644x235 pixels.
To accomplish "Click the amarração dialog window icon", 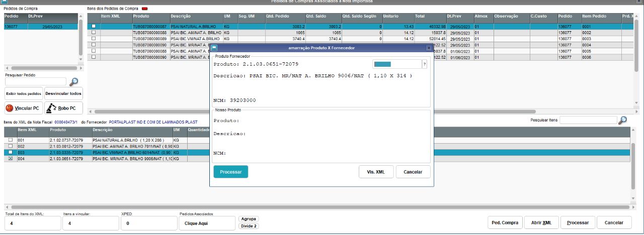I will [x=214, y=48].
